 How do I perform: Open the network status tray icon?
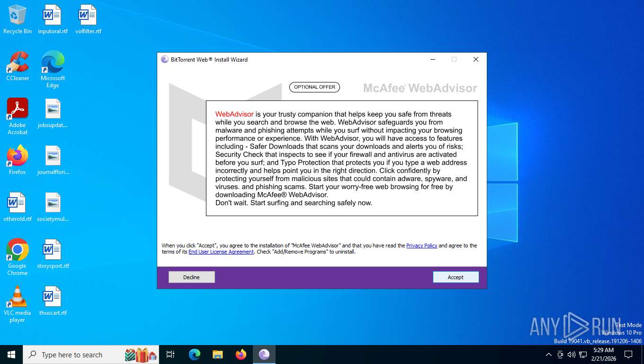click(583, 355)
